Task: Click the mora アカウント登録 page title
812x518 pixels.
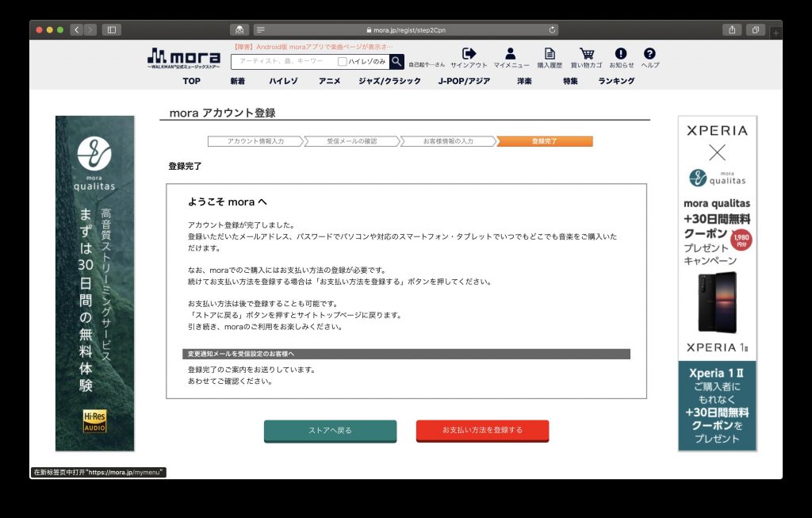Action: pos(222,113)
